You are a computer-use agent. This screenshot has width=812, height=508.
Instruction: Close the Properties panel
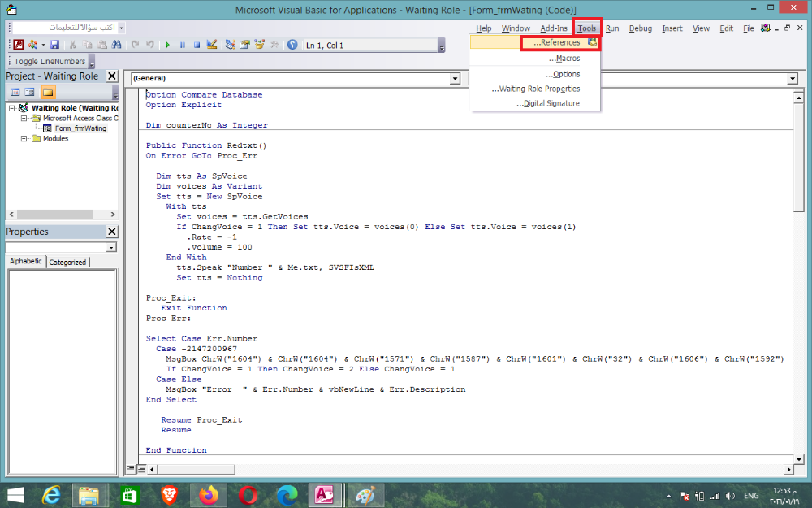click(112, 232)
